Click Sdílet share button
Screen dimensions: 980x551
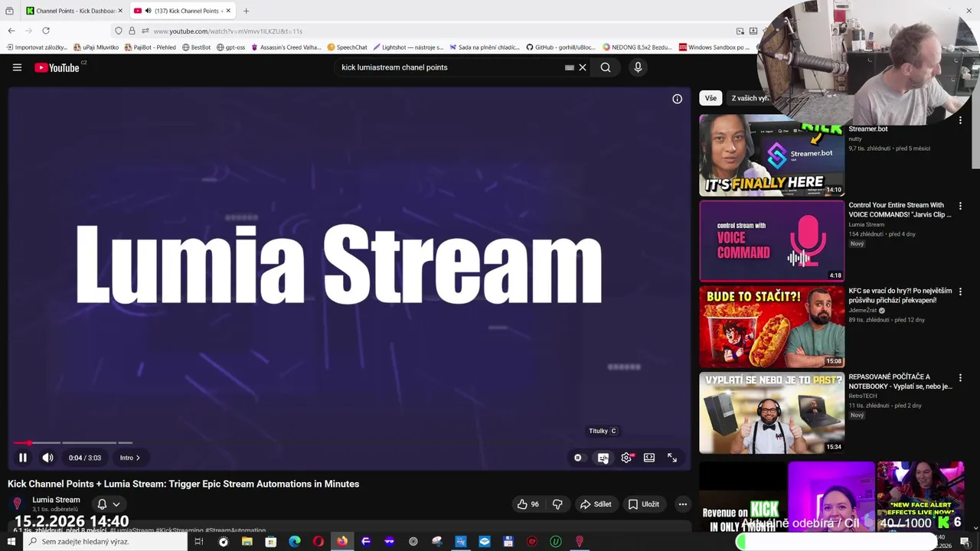[x=596, y=504]
